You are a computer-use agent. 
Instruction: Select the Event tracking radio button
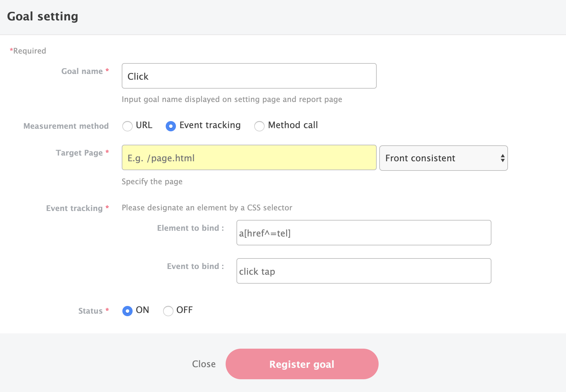[171, 126]
